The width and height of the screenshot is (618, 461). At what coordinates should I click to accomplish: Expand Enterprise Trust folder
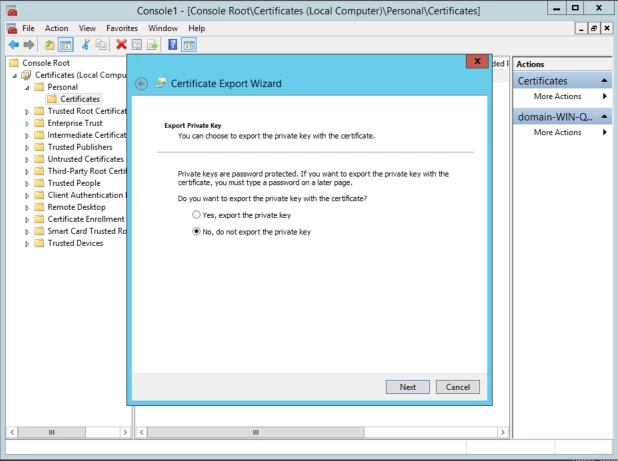point(27,124)
